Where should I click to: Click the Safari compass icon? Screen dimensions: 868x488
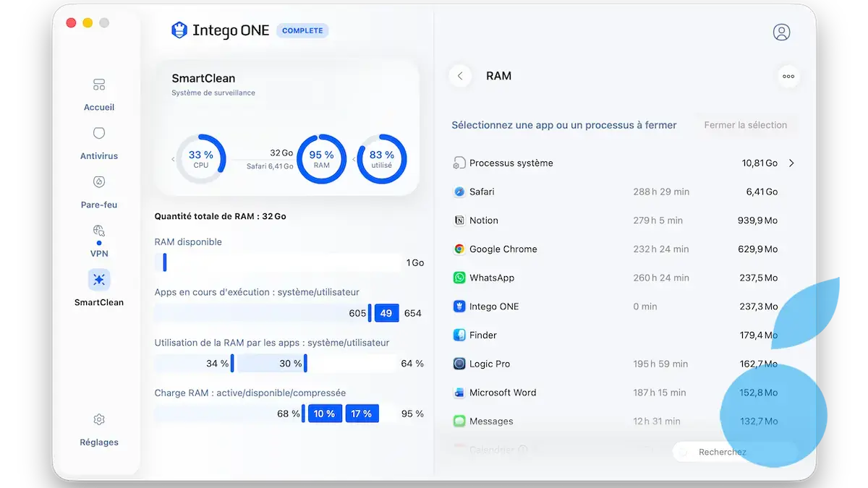[x=459, y=192]
